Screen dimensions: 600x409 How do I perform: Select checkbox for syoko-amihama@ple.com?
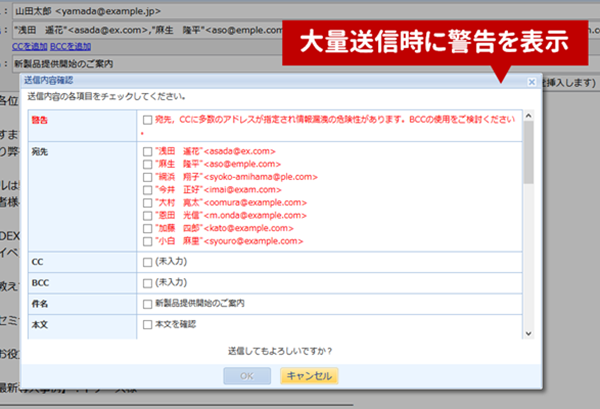click(147, 177)
